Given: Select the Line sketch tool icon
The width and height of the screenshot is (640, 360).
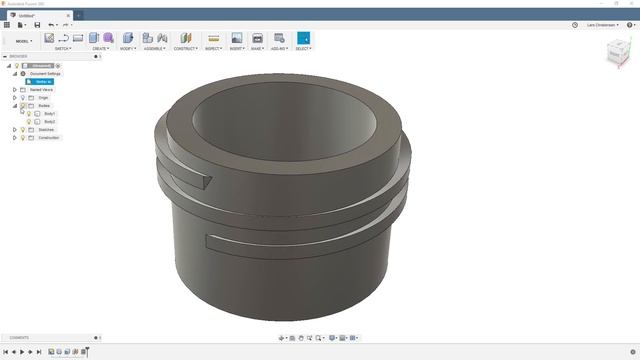Looking at the screenshot, I should click(x=63, y=38).
